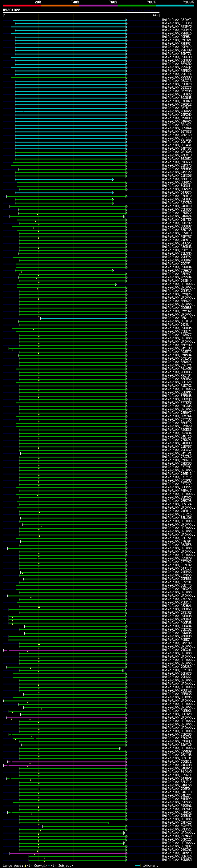Click the red 20% identity legend bar
The width and height of the screenshot is (197, 868).
[22, 6]
